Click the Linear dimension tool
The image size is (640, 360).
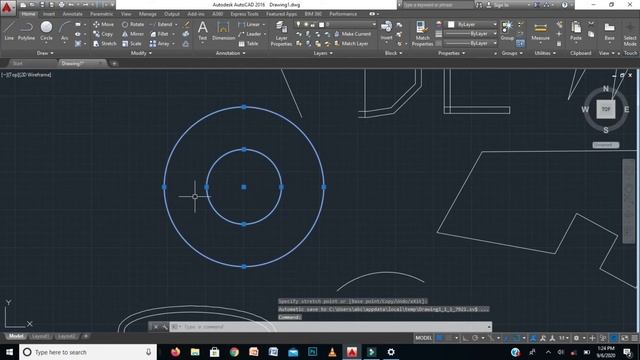tap(249, 24)
